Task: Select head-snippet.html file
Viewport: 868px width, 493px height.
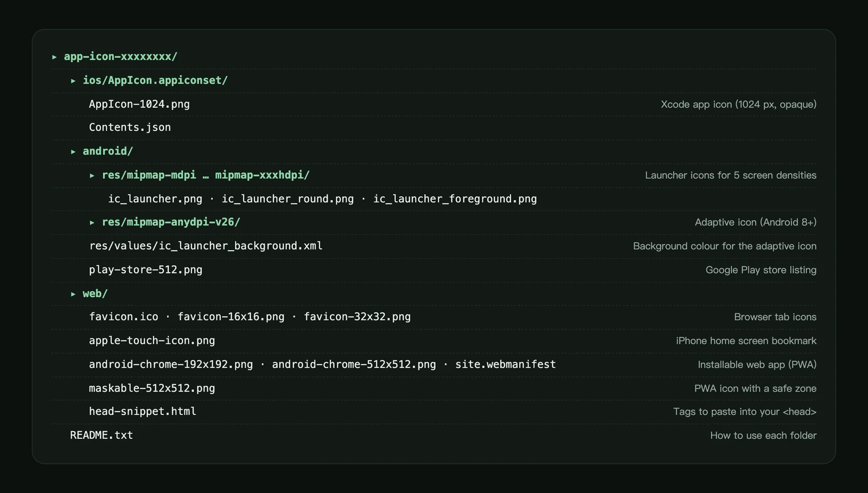Action: point(143,412)
